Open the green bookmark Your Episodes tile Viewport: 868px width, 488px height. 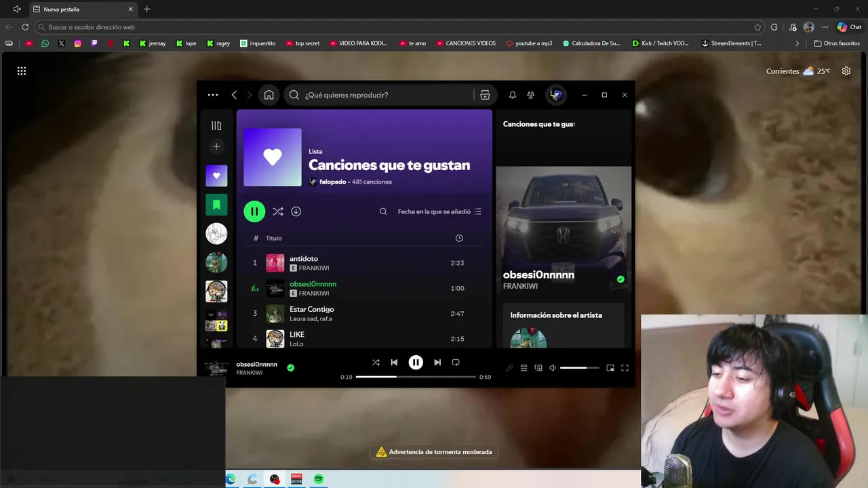pos(216,205)
